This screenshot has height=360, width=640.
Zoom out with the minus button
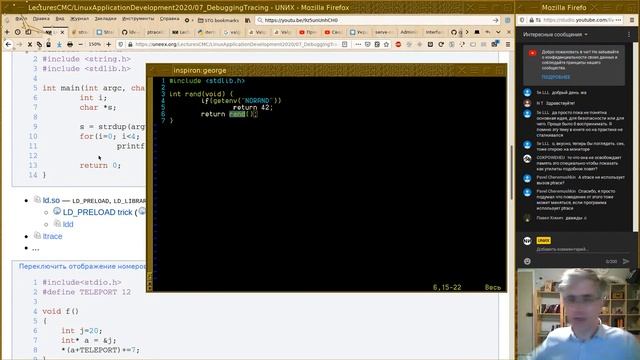(80, 44)
